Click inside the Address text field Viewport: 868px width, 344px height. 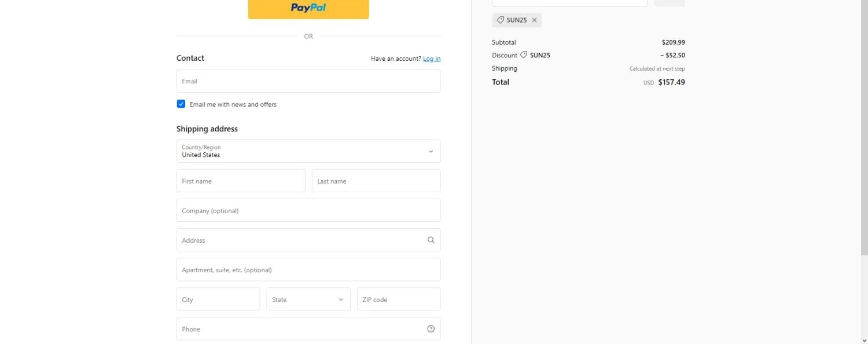click(298, 240)
